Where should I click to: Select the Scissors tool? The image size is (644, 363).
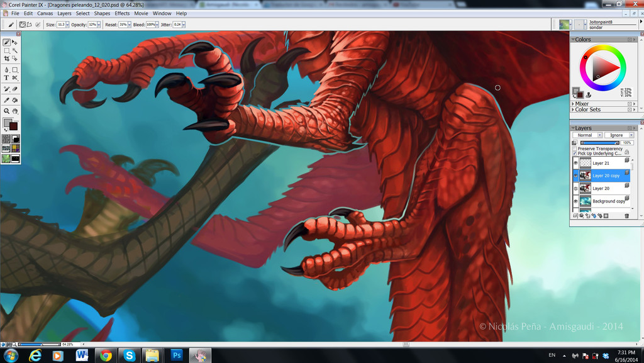click(x=15, y=77)
